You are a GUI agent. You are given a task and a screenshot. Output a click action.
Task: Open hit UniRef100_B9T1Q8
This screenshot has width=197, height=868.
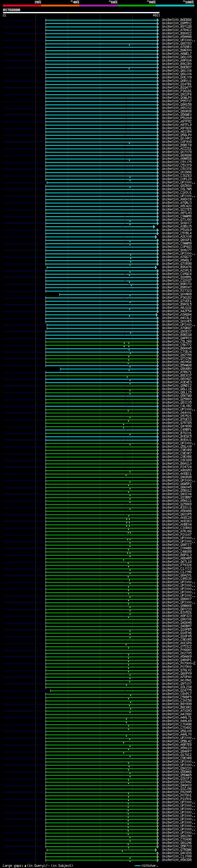coord(176,26)
